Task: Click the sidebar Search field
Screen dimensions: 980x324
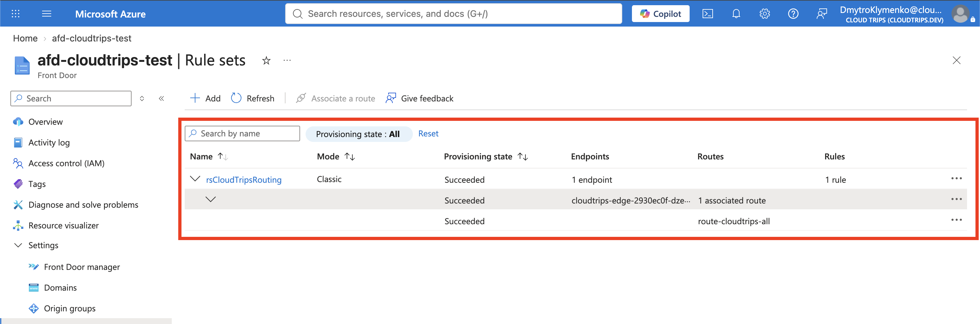Action: pyautogui.click(x=71, y=98)
